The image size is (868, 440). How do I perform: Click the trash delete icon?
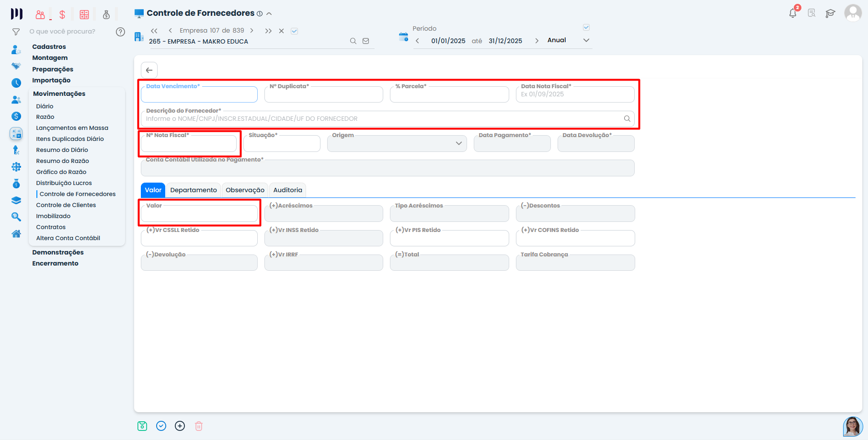pyautogui.click(x=199, y=426)
